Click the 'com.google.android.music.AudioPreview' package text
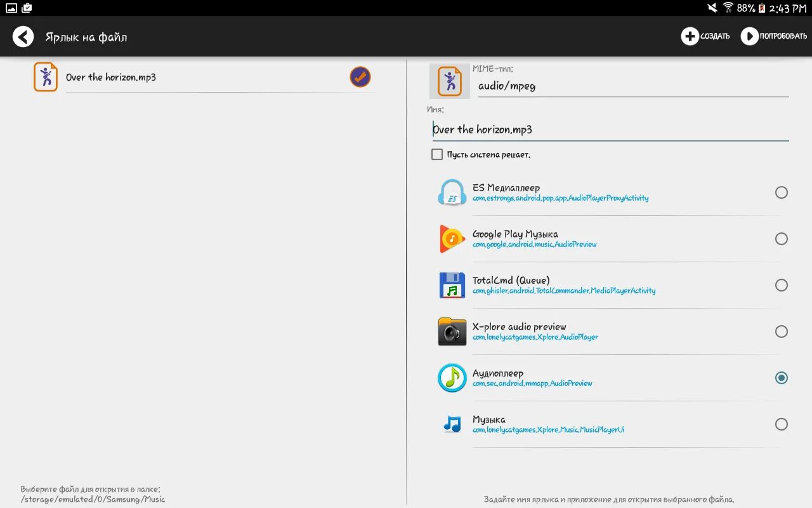The image size is (812, 508). 535,244
